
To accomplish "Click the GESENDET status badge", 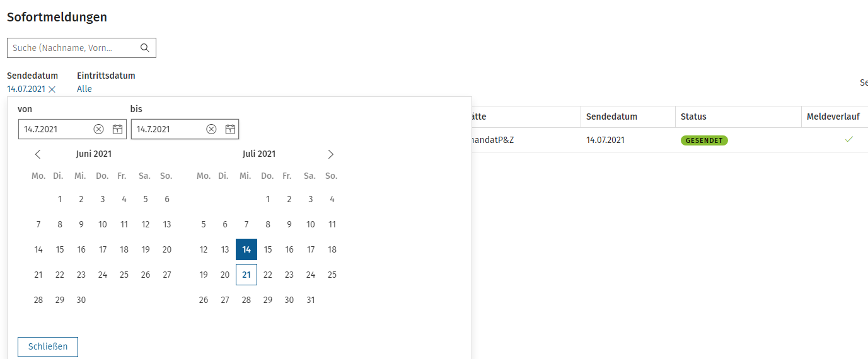I will click(x=704, y=140).
